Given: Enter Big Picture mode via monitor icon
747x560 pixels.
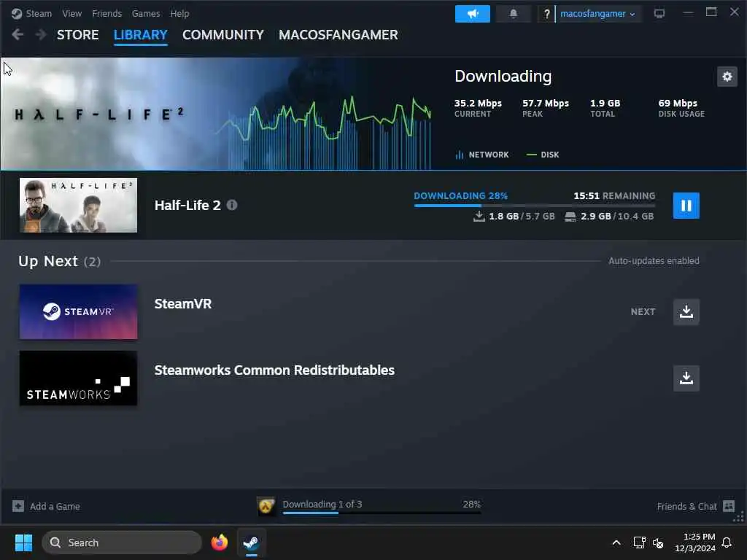Looking at the screenshot, I should [x=659, y=13].
